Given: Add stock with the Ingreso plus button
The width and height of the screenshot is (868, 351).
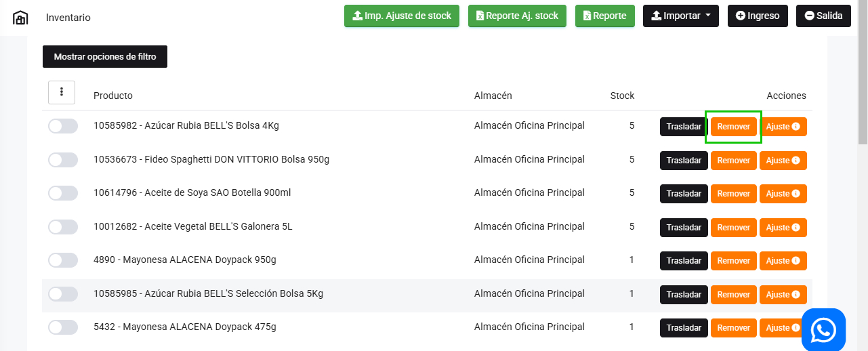Looking at the screenshot, I should click(x=758, y=16).
